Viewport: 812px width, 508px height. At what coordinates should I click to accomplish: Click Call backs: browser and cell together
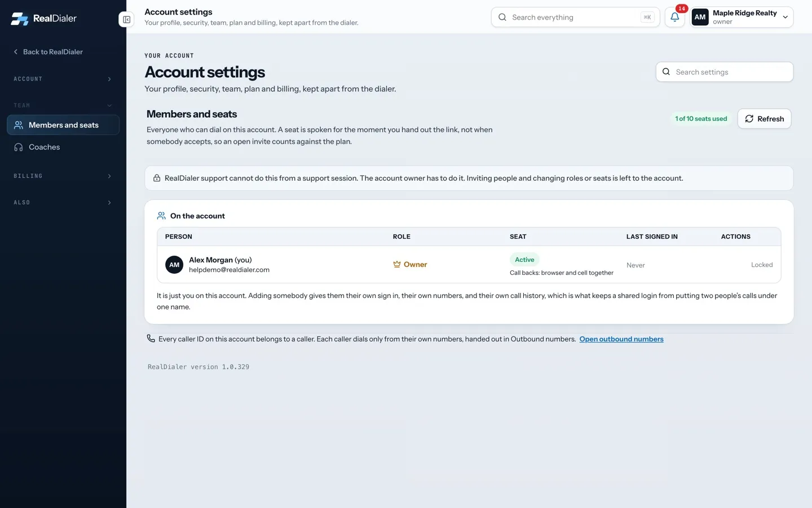point(562,273)
